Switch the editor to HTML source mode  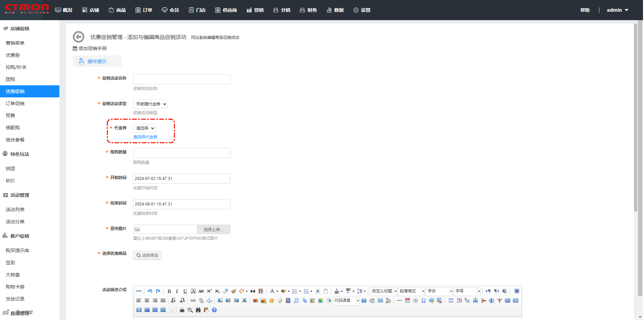click(x=139, y=291)
